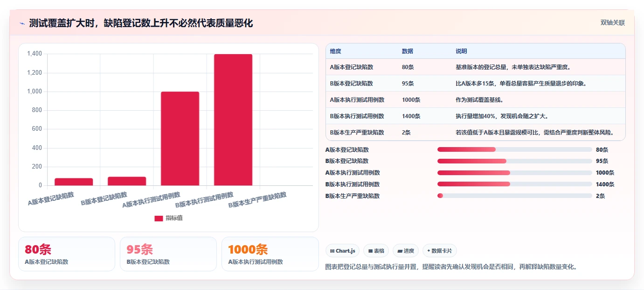Viewport: 644px width, 290px height.
Task: Click table cell A版本执行测试用例数
Action: [357, 100]
